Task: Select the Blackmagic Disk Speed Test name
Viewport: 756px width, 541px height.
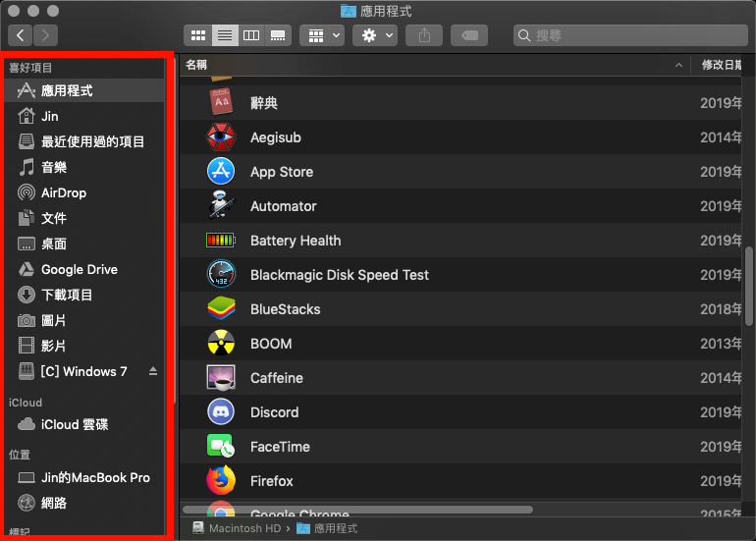Action: coord(340,275)
